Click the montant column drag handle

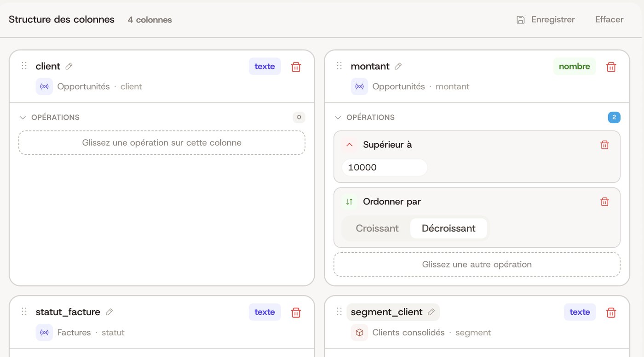coord(339,66)
